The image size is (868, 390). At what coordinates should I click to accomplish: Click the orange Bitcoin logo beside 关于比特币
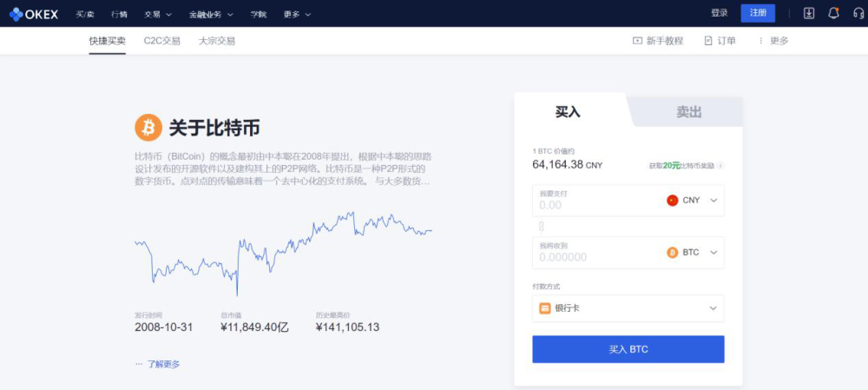(148, 128)
